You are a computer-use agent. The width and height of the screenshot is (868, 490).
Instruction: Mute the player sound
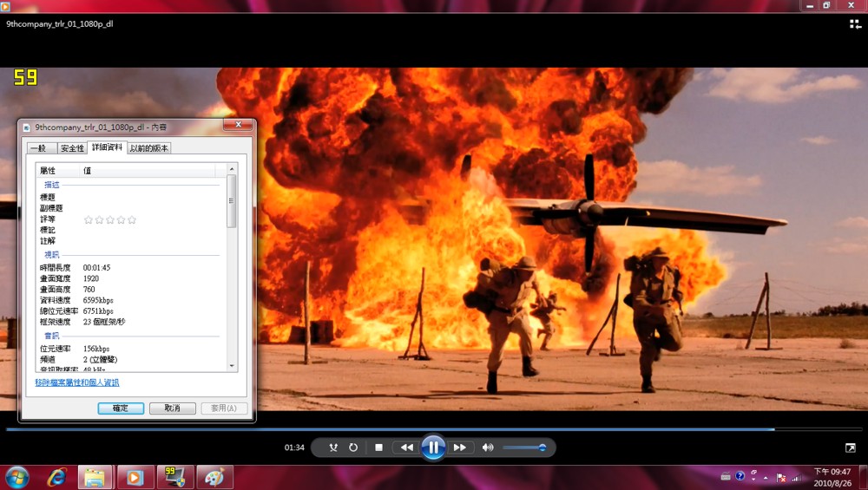(x=488, y=448)
